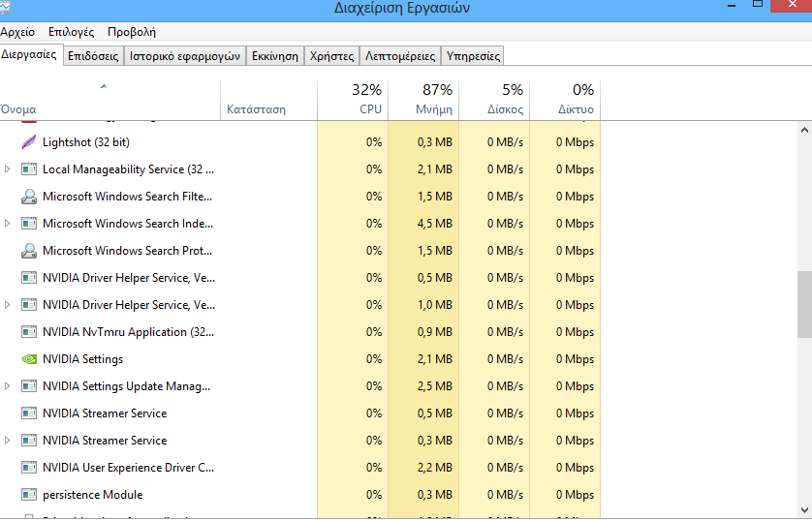The image size is (812, 520).
Task: Sort by the Δίκτυο column header
Action: tap(565, 101)
